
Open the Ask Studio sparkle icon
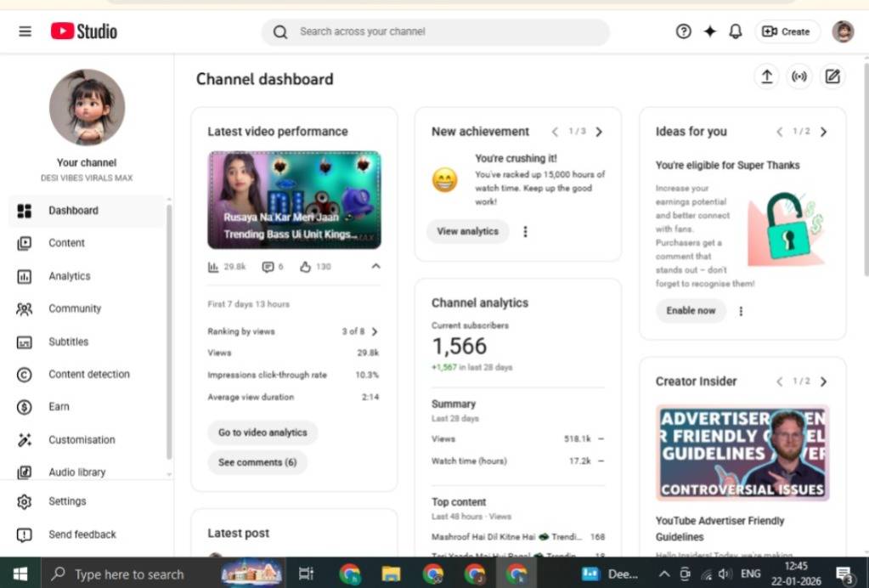coord(709,31)
